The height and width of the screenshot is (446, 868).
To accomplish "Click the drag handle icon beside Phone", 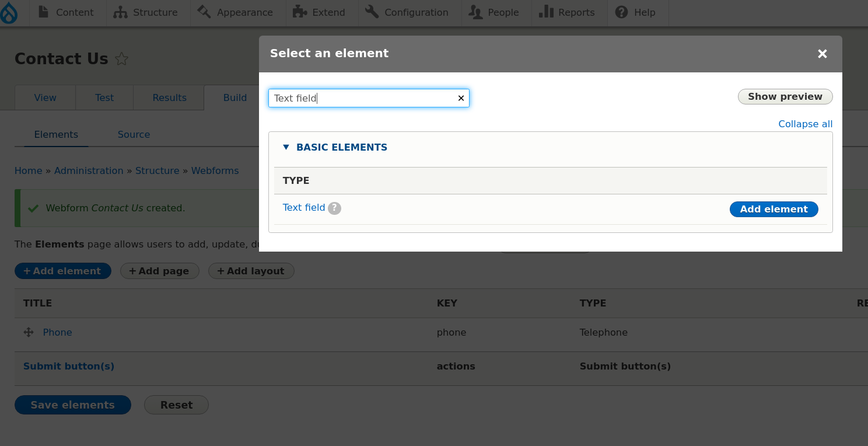I will 29,332.
